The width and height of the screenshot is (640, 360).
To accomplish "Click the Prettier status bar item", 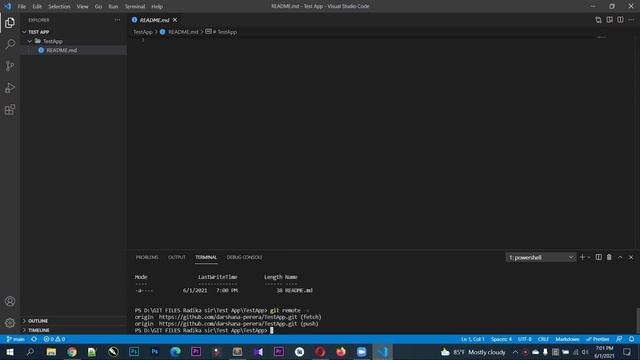I will [x=598, y=339].
